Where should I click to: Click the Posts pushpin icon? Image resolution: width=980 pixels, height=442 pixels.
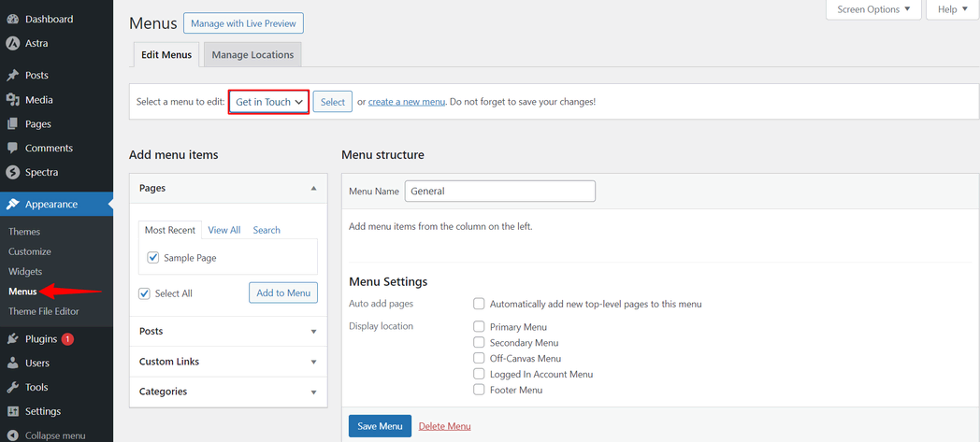pyautogui.click(x=13, y=76)
